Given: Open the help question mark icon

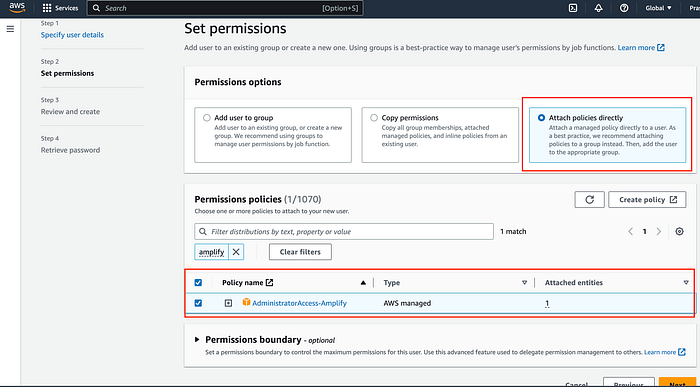Looking at the screenshot, I should point(624,8).
